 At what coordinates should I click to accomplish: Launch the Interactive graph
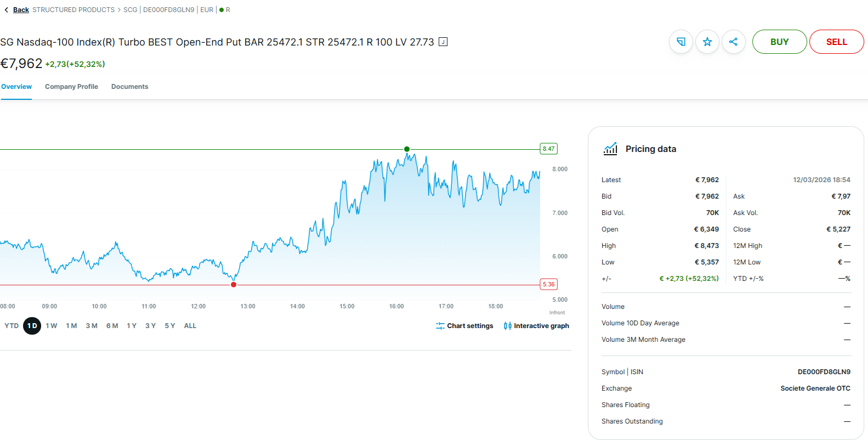tap(536, 326)
